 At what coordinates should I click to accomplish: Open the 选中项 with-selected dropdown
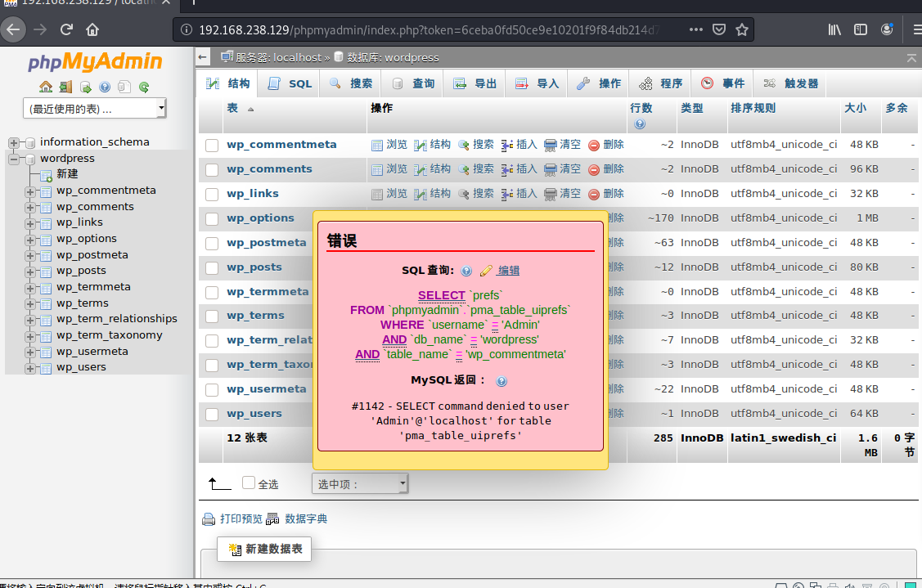coord(360,483)
